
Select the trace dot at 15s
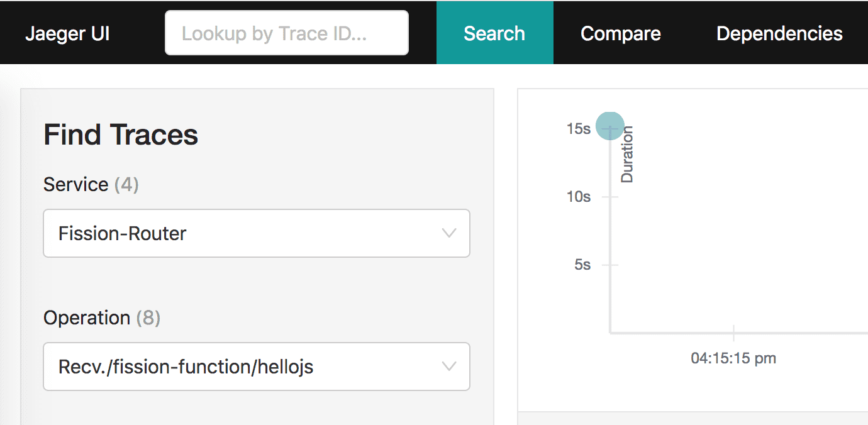[609, 126]
